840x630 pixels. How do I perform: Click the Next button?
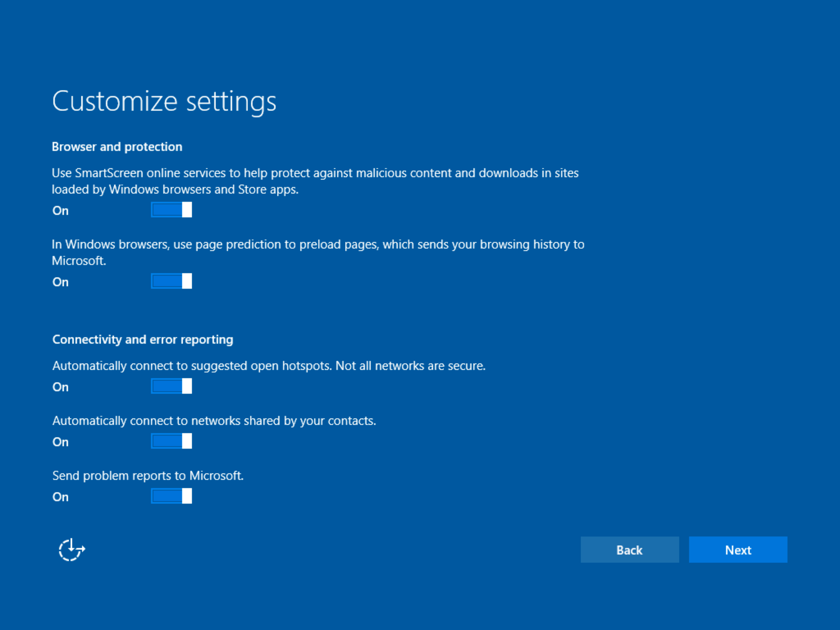click(738, 550)
